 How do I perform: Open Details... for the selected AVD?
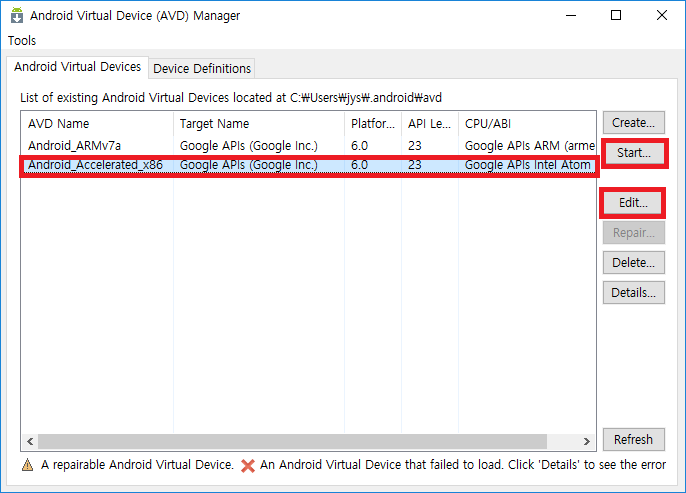[x=634, y=292]
